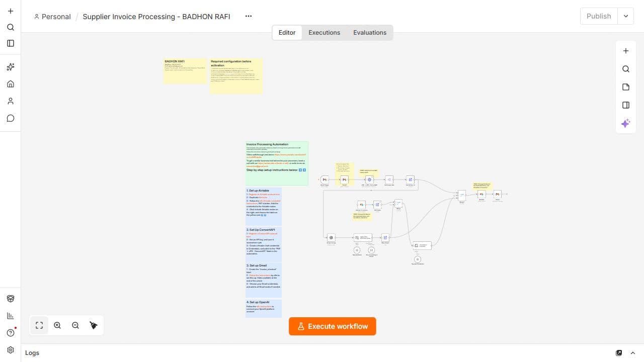Add a sticky note from canvas toolbar
644x362 pixels.
point(626,87)
